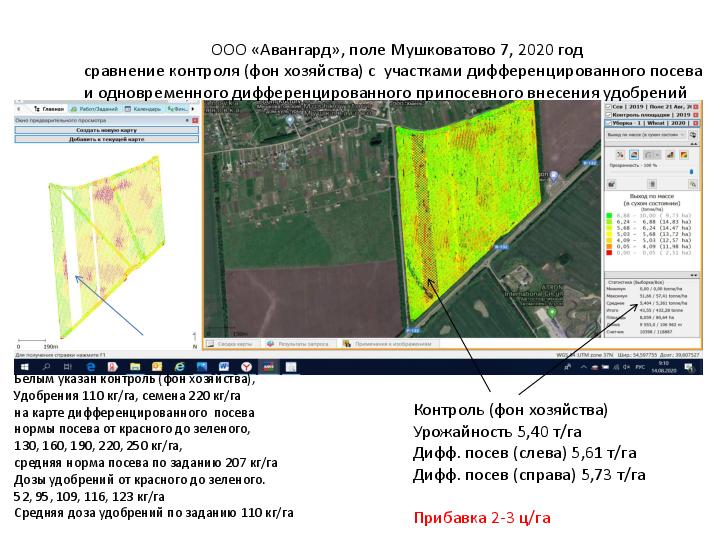
Task: Toggle the Сев 2019 layer checkbox
Action: 609,105
